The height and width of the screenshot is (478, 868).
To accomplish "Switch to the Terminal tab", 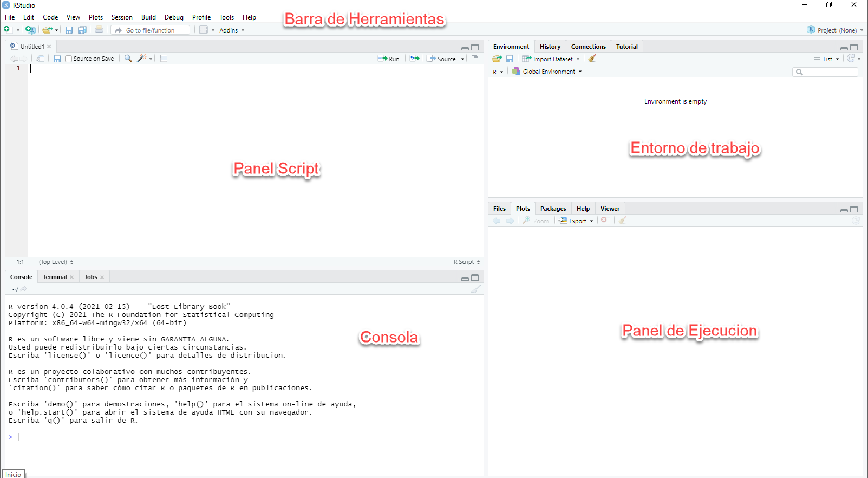I will (x=55, y=277).
